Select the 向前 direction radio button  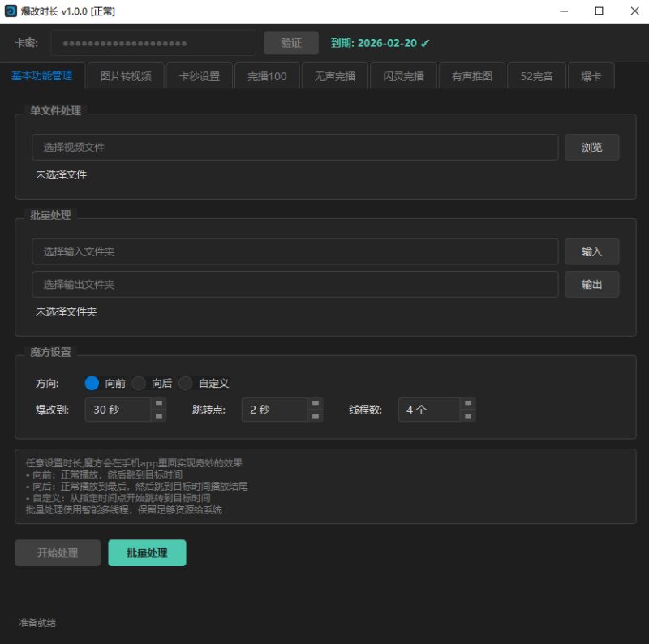coord(92,383)
